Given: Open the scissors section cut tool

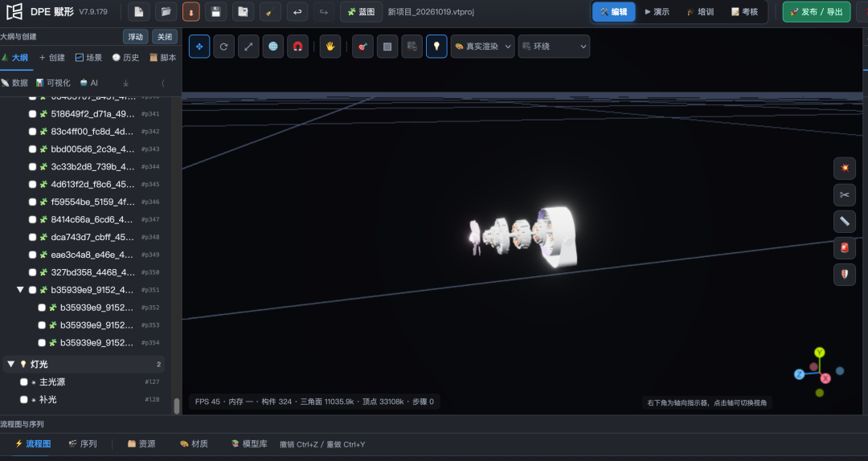Looking at the screenshot, I should click(844, 195).
